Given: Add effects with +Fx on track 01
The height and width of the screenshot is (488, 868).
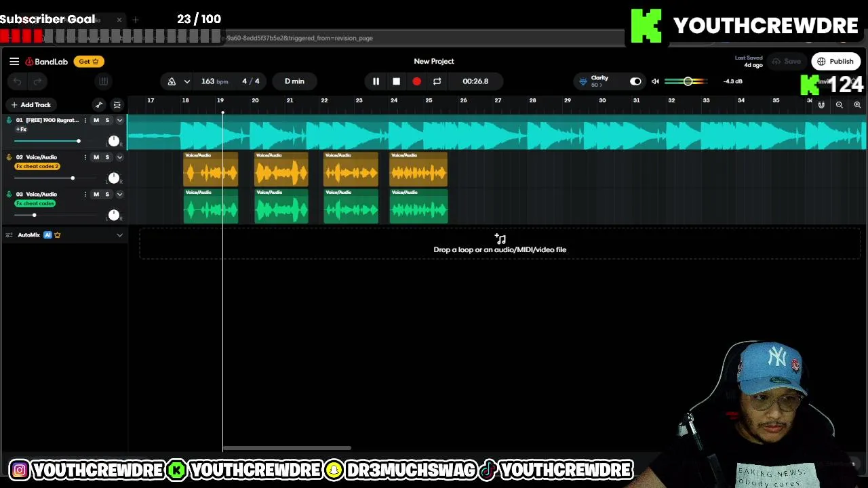Looking at the screenshot, I should [x=21, y=129].
